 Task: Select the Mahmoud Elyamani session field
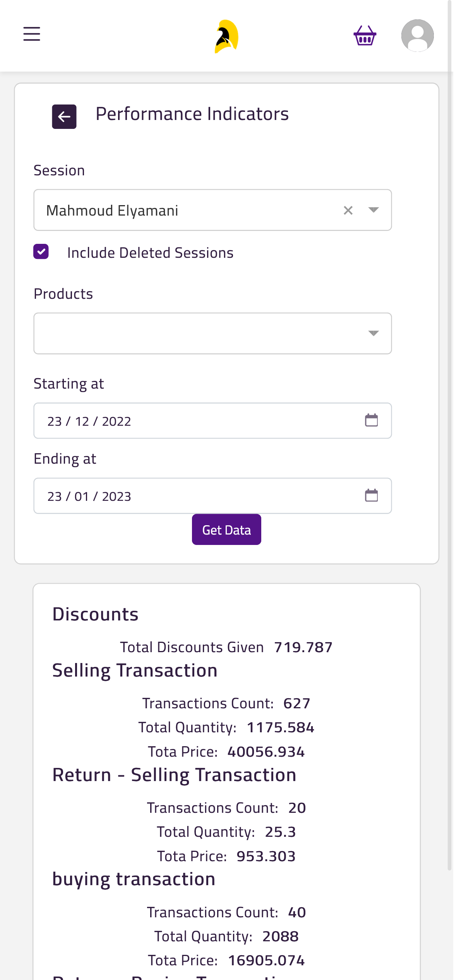click(x=212, y=210)
